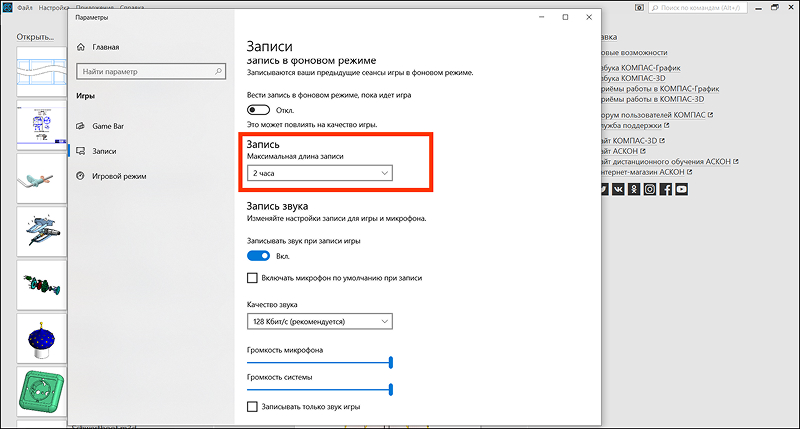Open the Главная home icon

point(81,47)
